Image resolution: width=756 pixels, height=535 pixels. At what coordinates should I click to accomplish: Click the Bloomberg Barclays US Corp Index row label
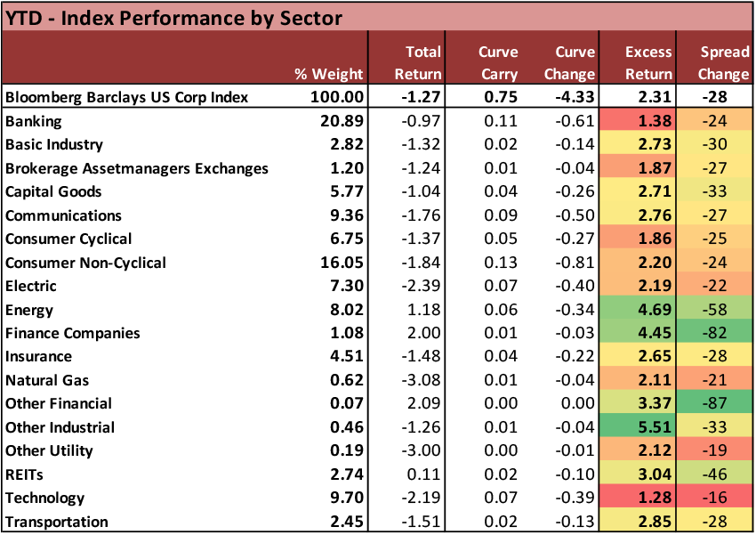pos(126,97)
